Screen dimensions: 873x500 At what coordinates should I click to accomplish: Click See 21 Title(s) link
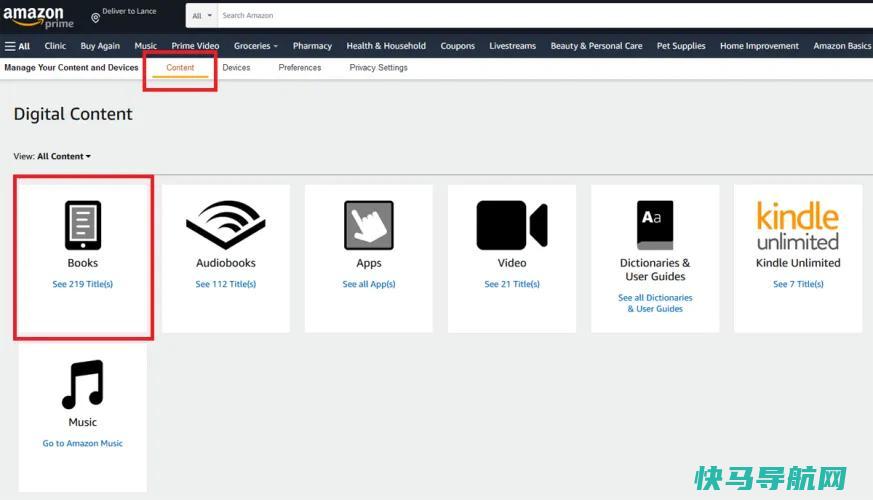(512, 284)
